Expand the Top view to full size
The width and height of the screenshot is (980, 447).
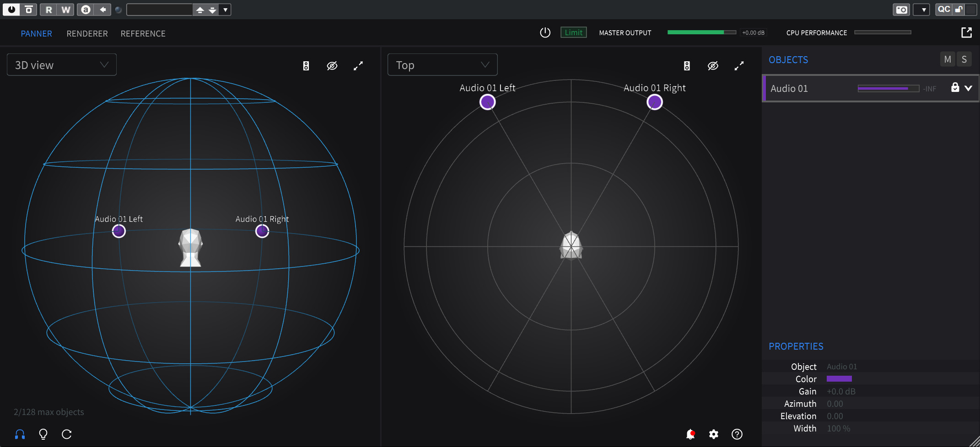click(739, 66)
